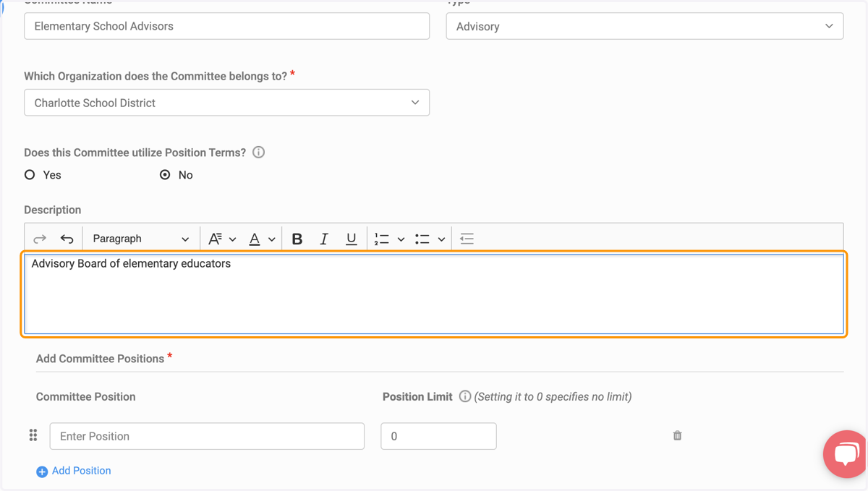Click the 'Description' label text
868x491 pixels.
click(x=53, y=210)
